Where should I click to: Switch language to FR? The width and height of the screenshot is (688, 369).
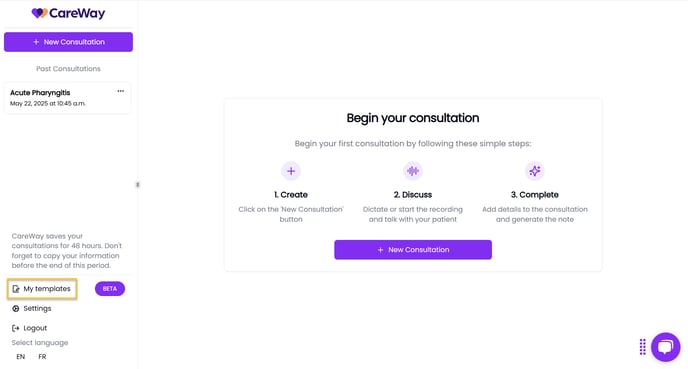click(42, 357)
